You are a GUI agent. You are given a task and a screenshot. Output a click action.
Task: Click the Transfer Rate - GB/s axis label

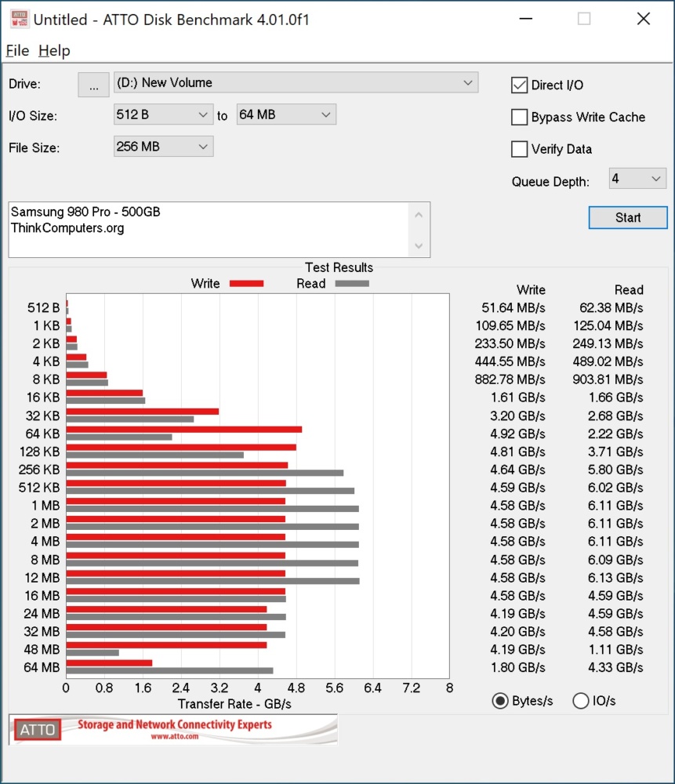pos(234,704)
